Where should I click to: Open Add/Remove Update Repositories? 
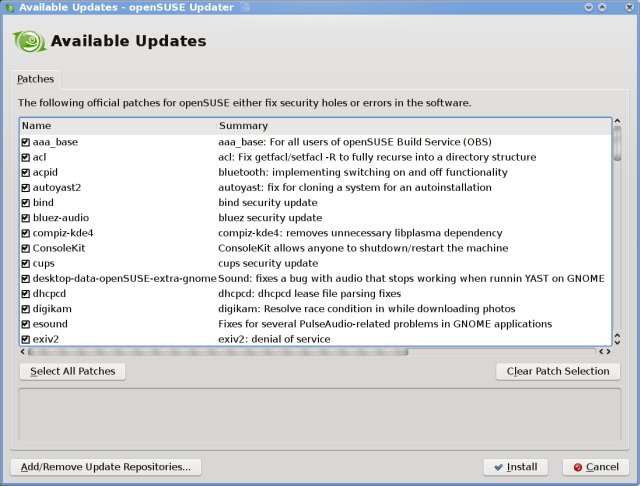[106, 467]
